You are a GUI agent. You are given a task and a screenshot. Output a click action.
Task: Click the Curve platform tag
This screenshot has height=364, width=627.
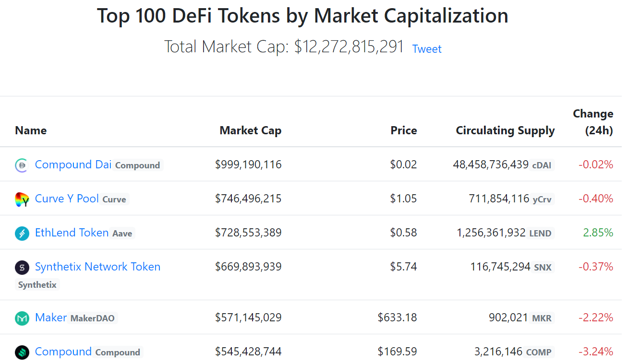tap(114, 200)
